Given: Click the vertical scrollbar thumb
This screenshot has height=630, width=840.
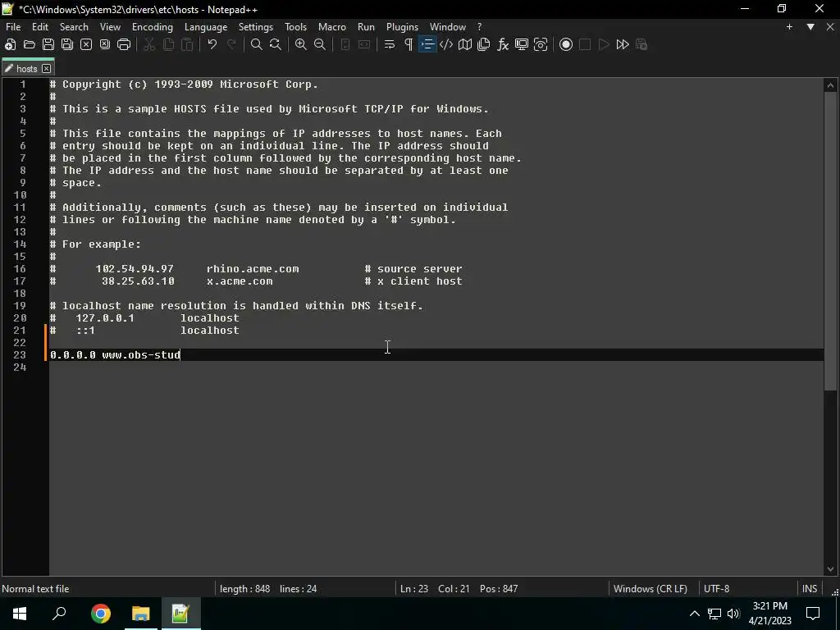Looking at the screenshot, I should point(830,241).
